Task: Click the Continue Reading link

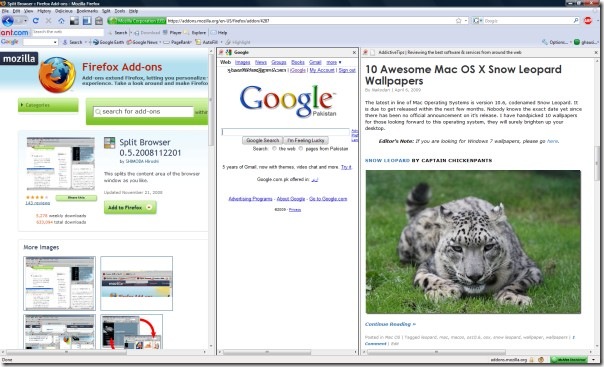Action: [390, 324]
